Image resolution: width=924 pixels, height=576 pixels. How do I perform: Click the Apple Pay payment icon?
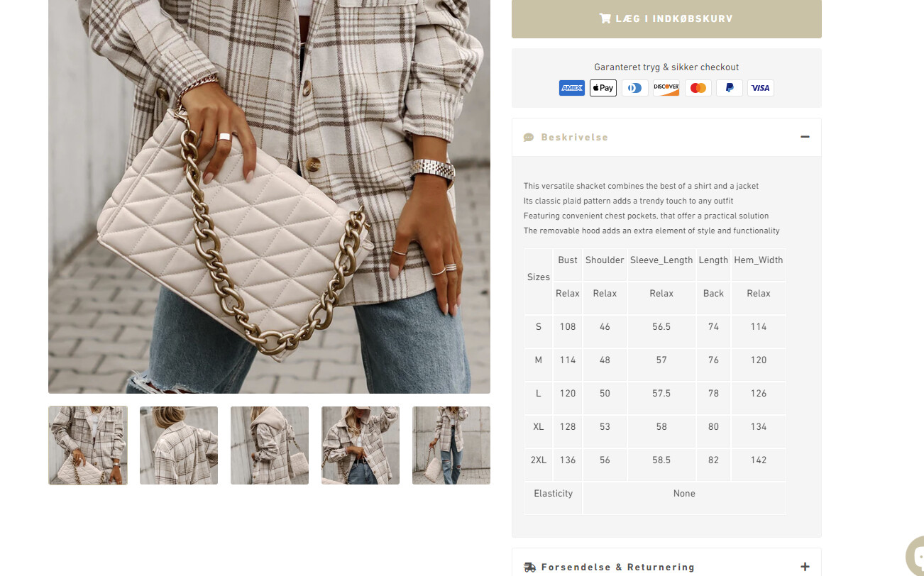(x=603, y=88)
